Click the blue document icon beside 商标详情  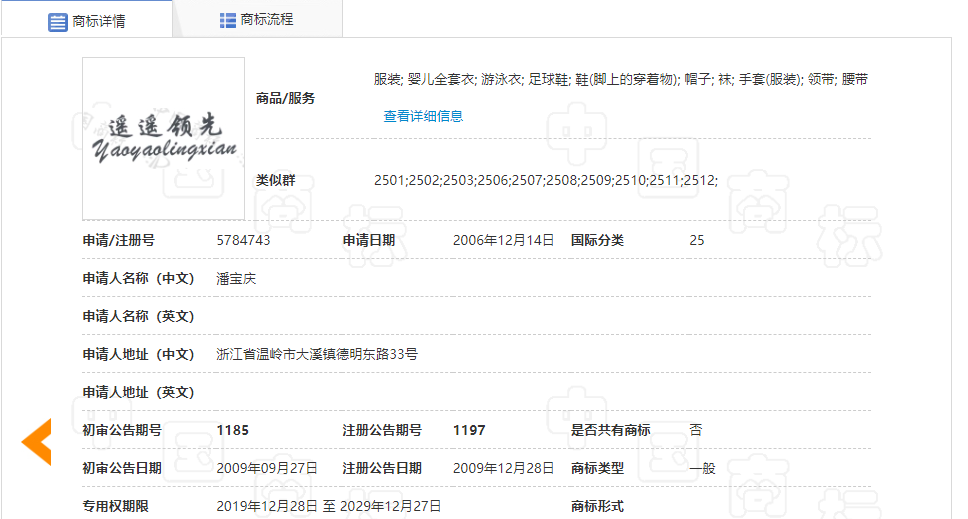click(57, 22)
